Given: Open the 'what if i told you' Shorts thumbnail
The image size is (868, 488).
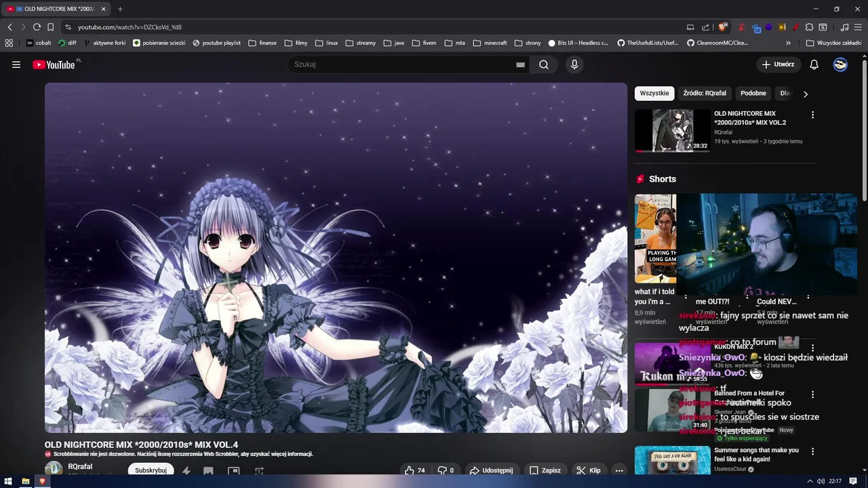Looking at the screenshot, I should pos(655,239).
